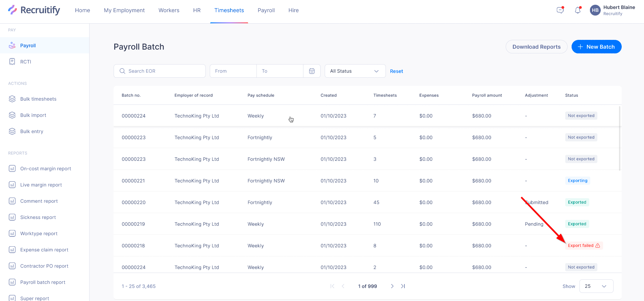Click the RCTI sidebar icon
The width and height of the screenshot is (644, 301).
pyautogui.click(x=12, y=61)
